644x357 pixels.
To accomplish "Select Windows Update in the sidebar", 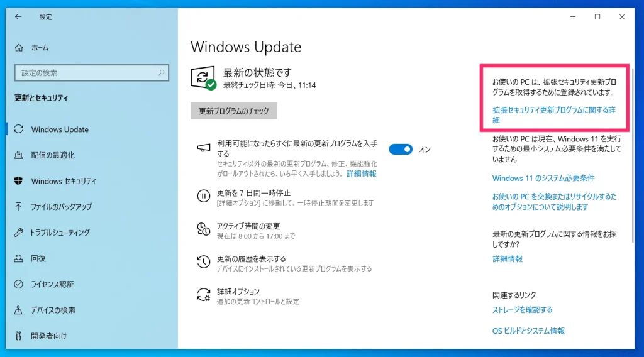I will click(60, 129).
